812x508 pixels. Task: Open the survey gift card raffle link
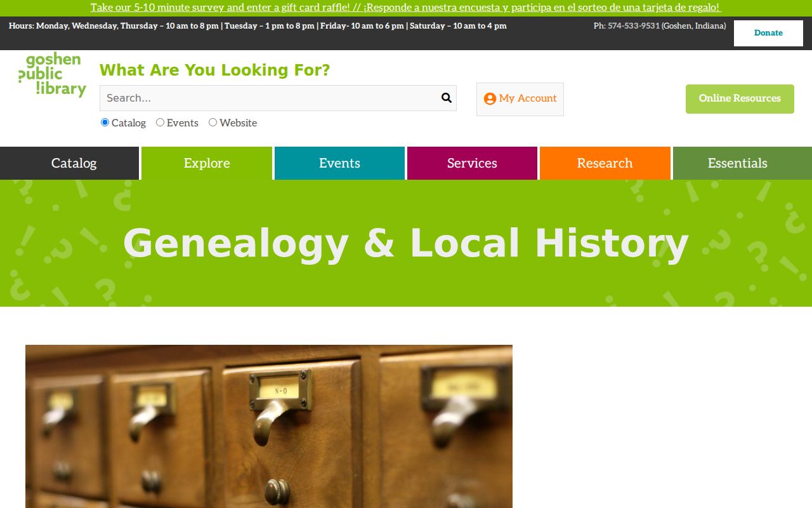point(405,8)
